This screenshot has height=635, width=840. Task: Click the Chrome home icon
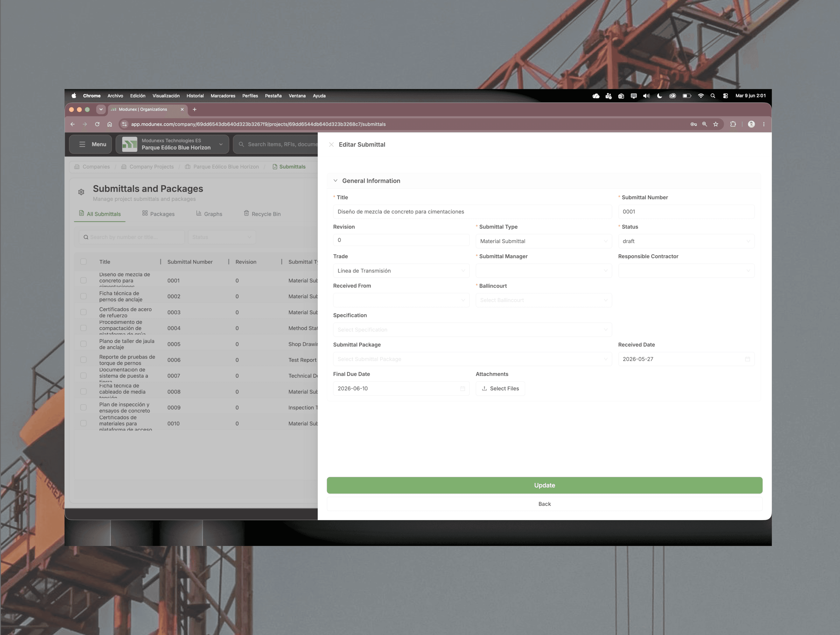(109, 124)
